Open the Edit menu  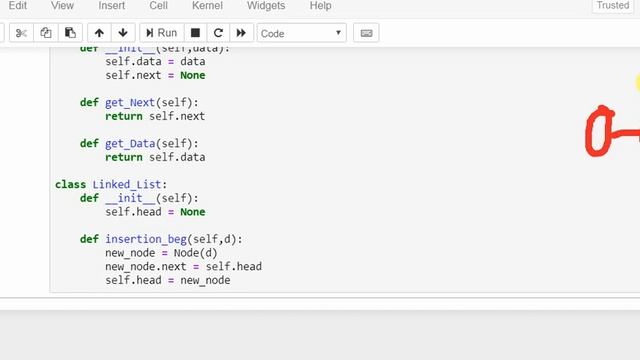[18, 6]
